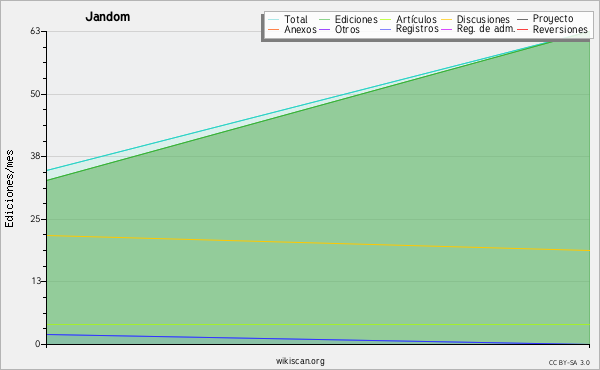The height and width of the screenshot is (370, 600).
Task: Click the cyan Total legend swatch
Action: point(273,20)
